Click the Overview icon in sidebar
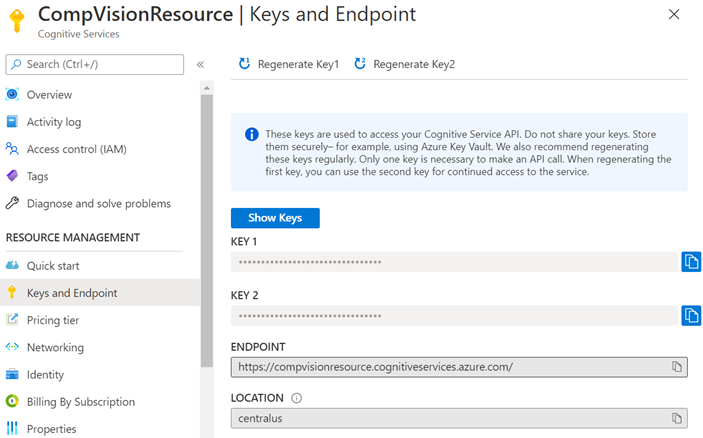703x438 pixels. (x=12, y=94)
